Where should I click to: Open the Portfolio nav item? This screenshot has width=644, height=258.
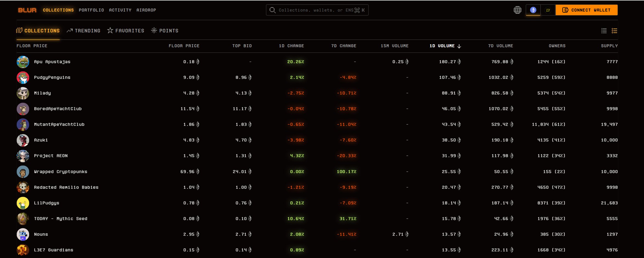coord(91,10)
